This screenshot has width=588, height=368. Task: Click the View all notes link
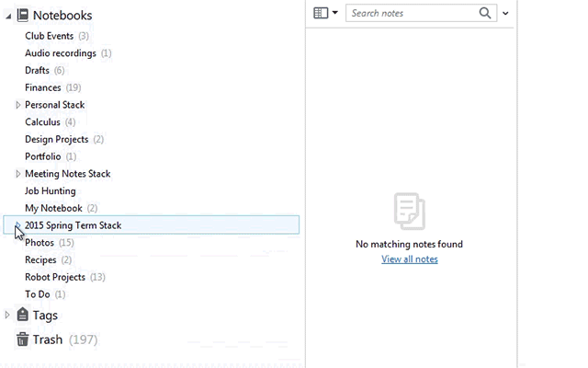coord(409,259)
